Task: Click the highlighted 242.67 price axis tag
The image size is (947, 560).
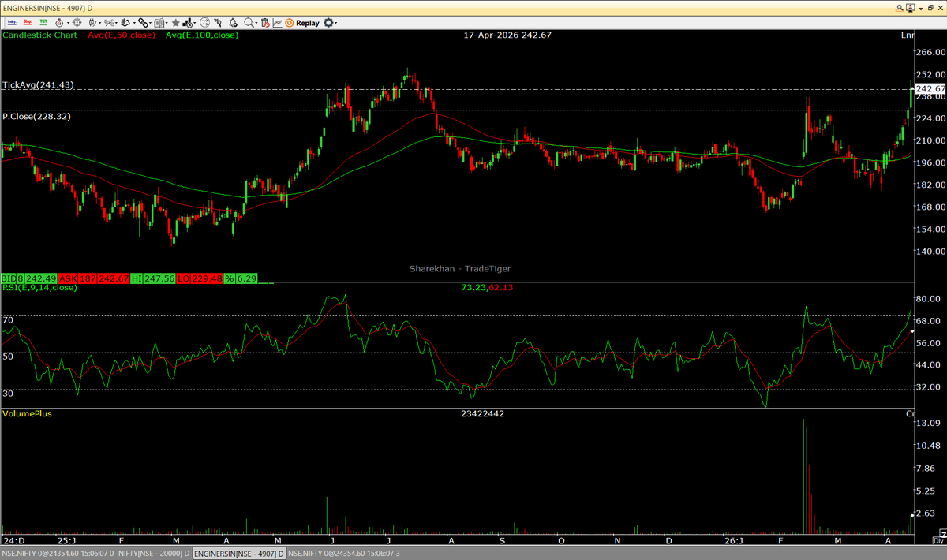Action: (x=930, y=89)
